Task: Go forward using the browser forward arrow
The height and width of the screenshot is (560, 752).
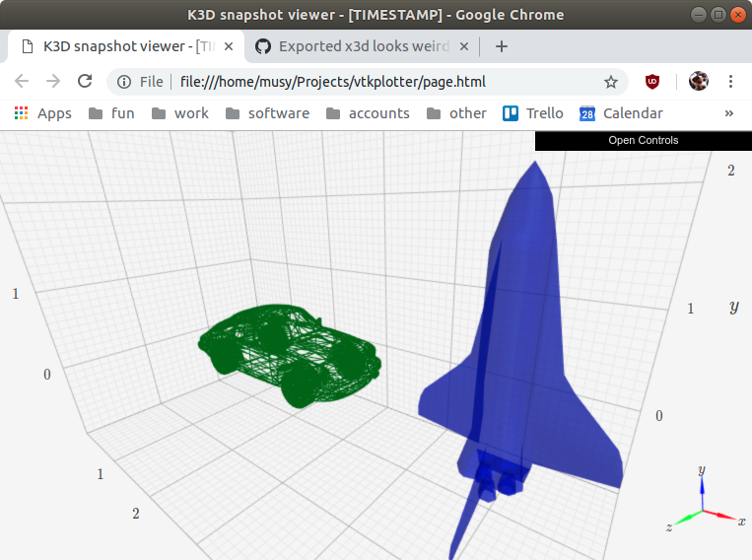Action: [x=53, y=81]
